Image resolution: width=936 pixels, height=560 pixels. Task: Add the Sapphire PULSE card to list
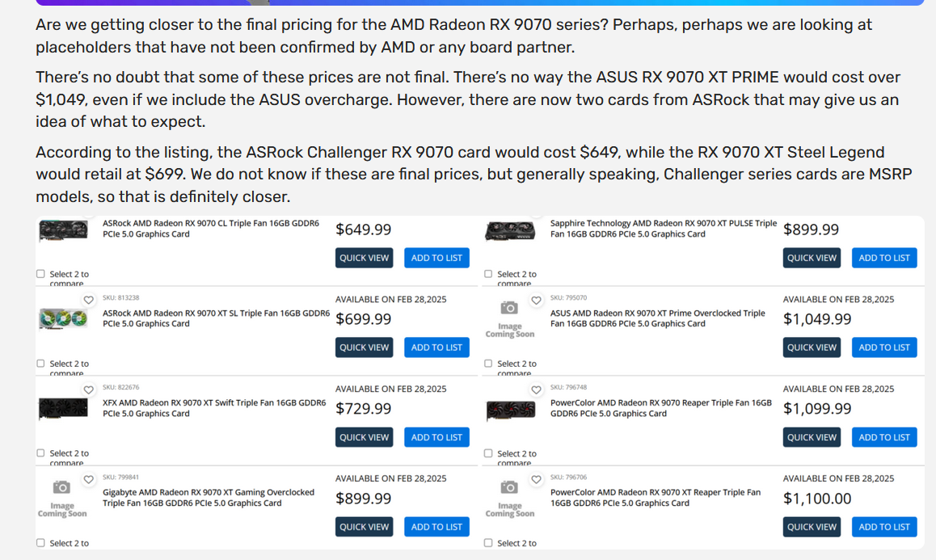[884, 258]
